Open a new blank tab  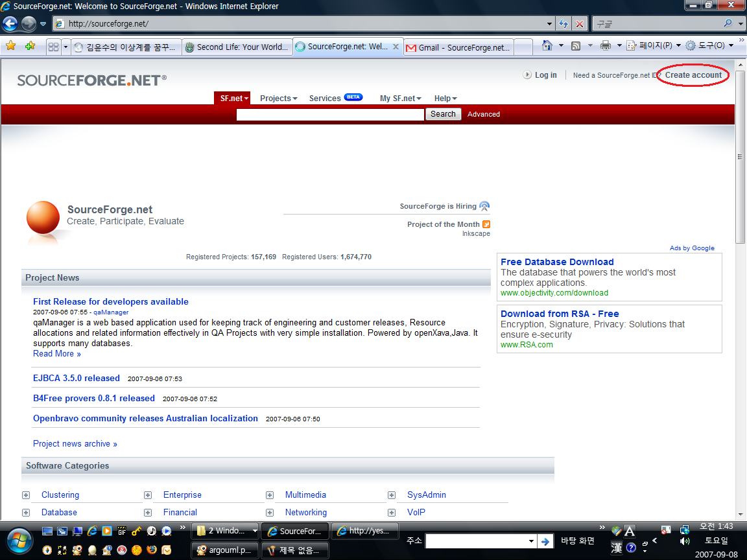coord(523,47)
